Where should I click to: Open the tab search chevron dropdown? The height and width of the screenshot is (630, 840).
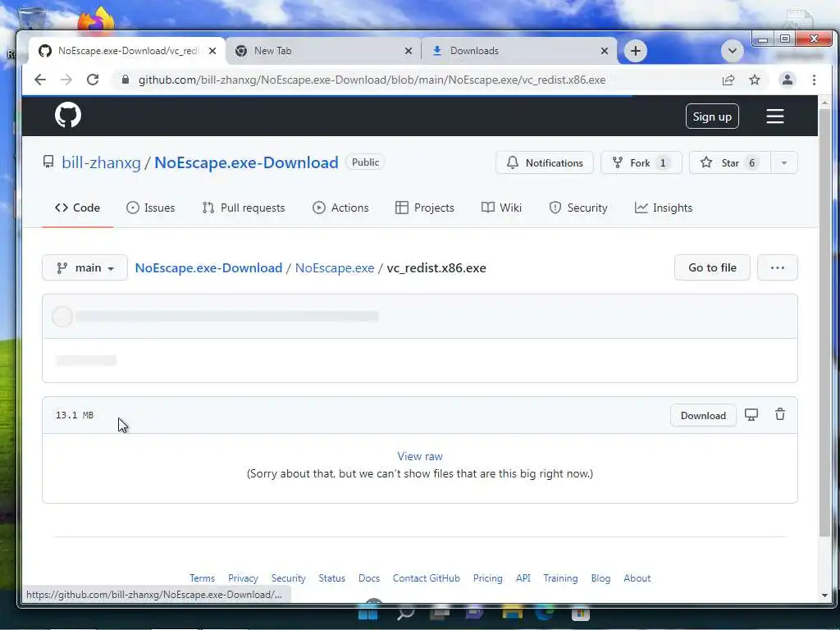click(732, 51)
